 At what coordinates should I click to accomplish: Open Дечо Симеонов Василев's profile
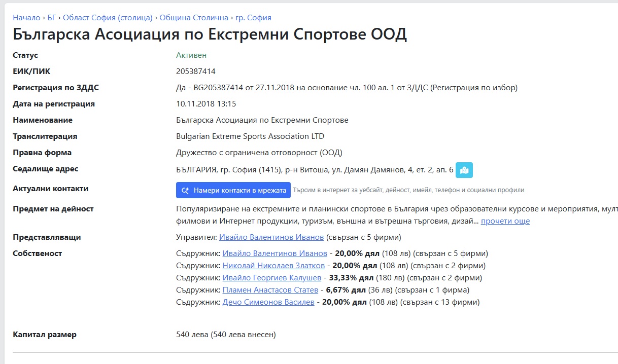click(268, 302)
